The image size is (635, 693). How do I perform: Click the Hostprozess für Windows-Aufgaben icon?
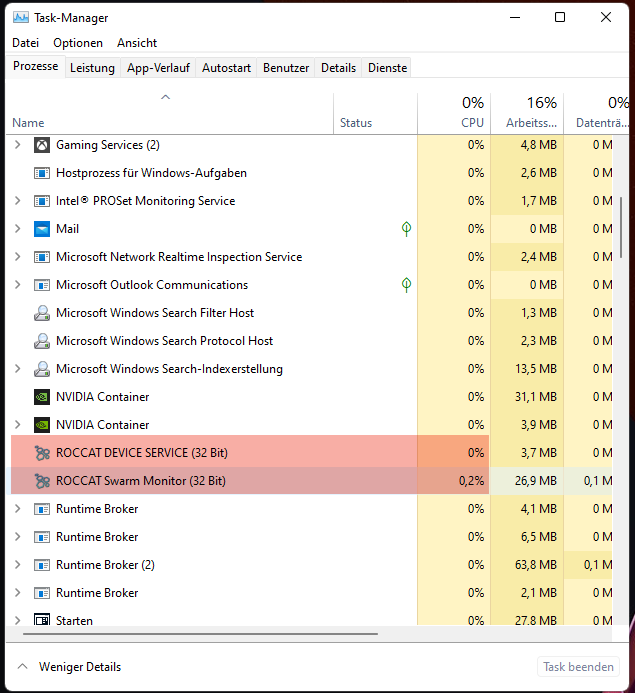(42, 173)
